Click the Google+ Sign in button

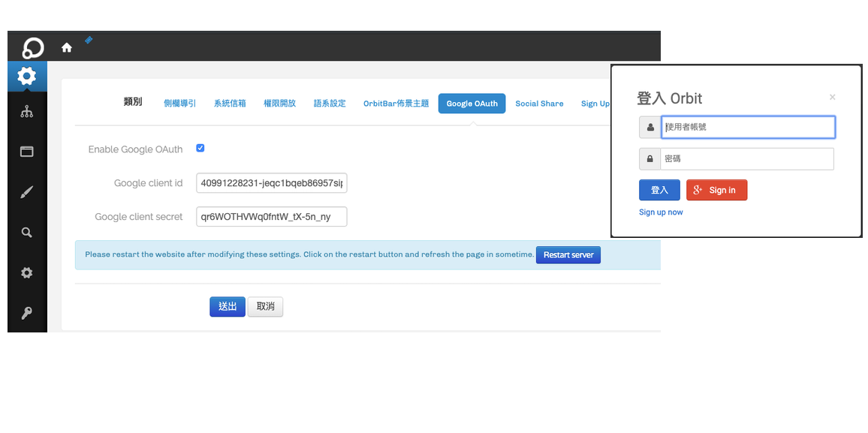(x=716, y=190)
